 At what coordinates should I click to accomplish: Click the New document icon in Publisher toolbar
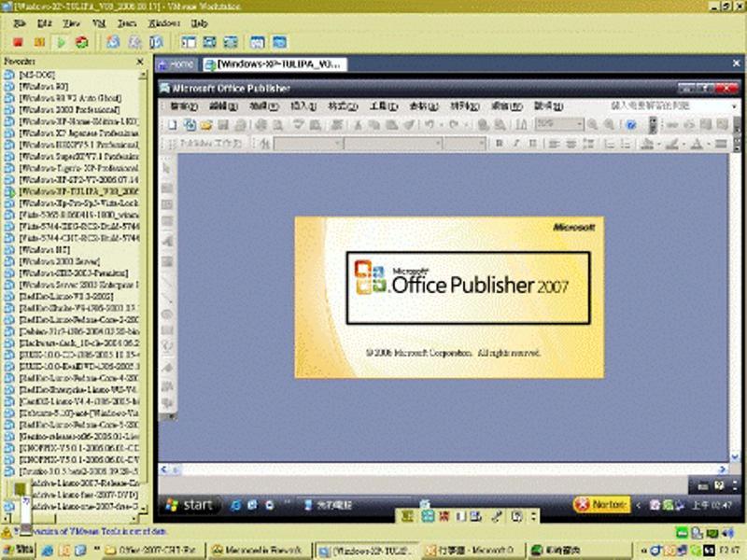(x=172, y=125)
